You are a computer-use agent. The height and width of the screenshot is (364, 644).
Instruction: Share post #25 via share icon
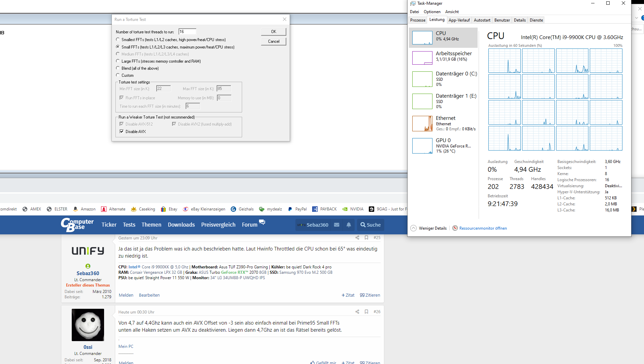[x=357, y=238]
